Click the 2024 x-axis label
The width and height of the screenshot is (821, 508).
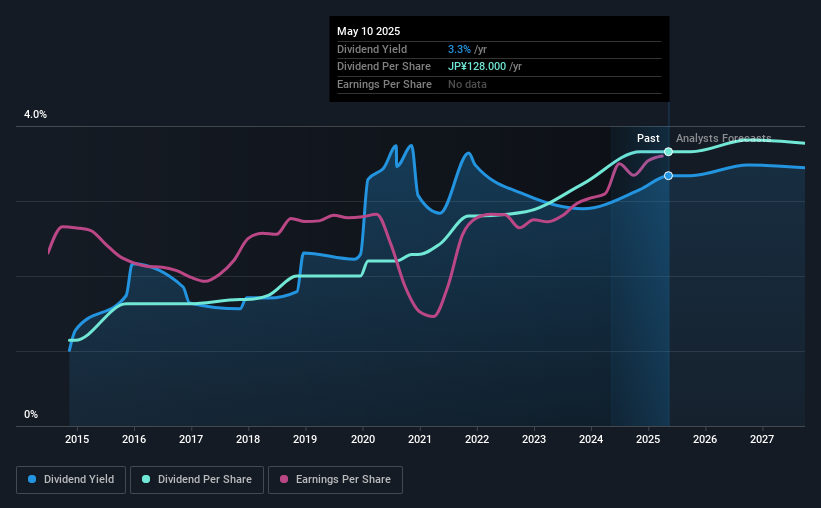coord(591,439)
